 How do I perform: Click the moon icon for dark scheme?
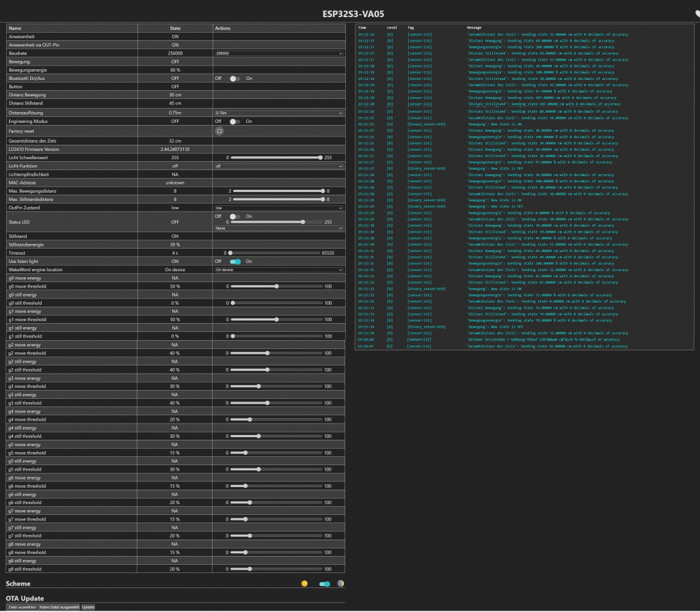[x=340, y=584]
